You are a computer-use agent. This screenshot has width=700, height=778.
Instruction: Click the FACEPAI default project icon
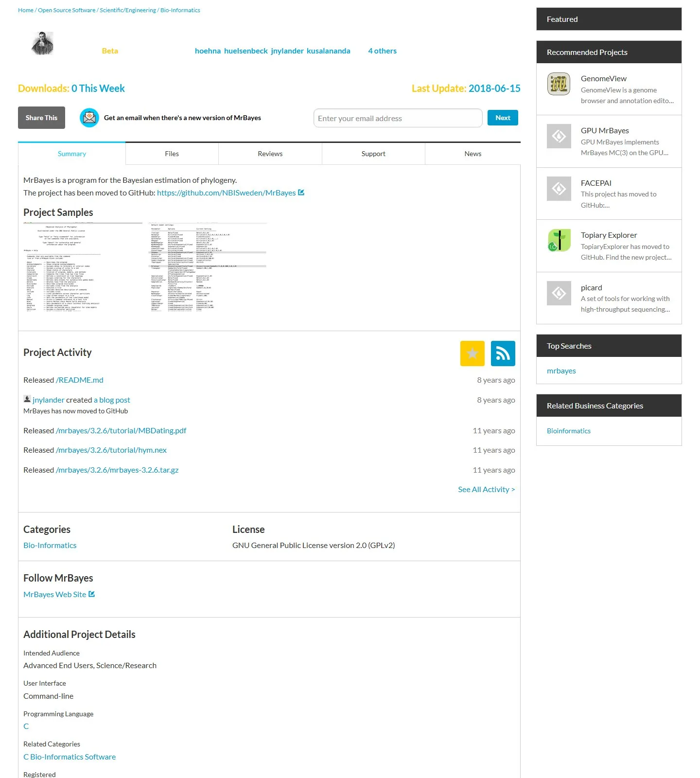[x=559, y=189]
